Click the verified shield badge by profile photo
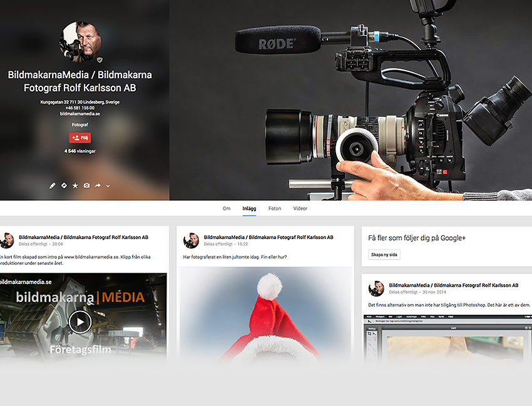Screen dimensions: 532x406 [100, 60]
